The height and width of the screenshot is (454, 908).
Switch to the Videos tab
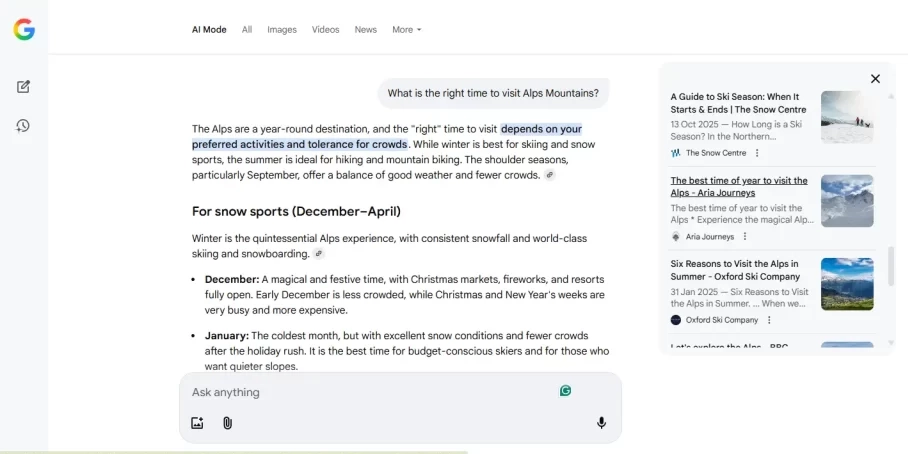325,30
